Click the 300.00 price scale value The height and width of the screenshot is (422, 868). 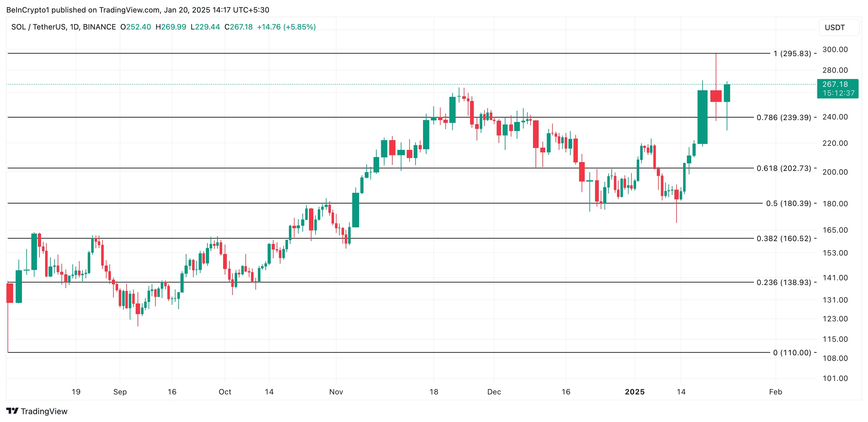point(835,50)
